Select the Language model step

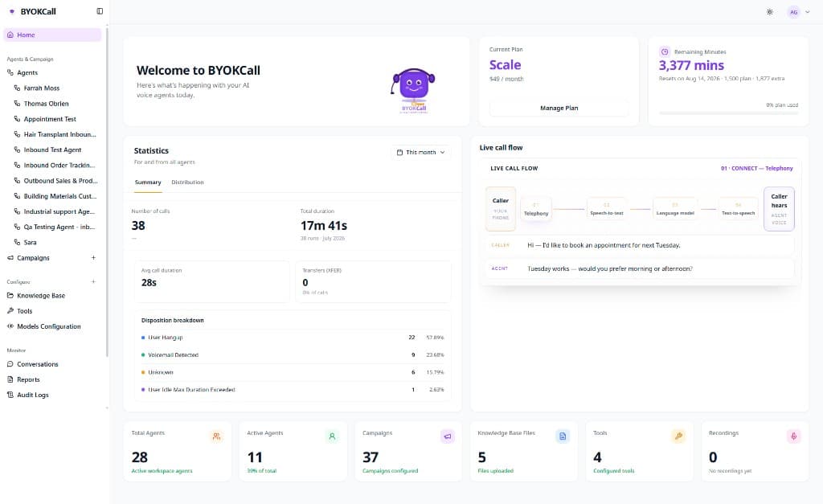click(675, 209)
